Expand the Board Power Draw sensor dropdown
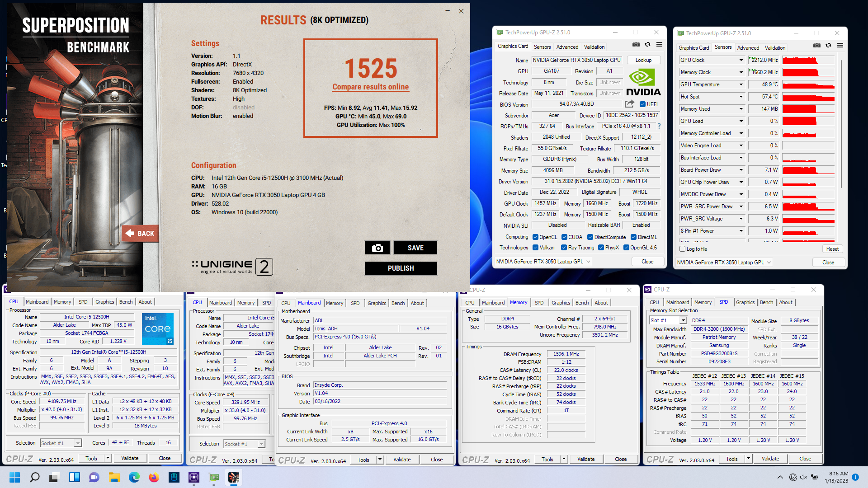868x488 pixels. point(741,170)
